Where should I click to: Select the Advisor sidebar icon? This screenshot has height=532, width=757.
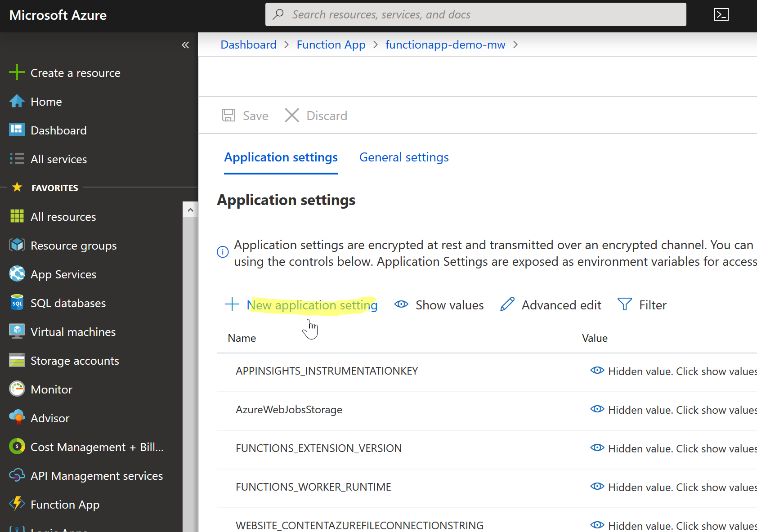(x=17, y=418)
